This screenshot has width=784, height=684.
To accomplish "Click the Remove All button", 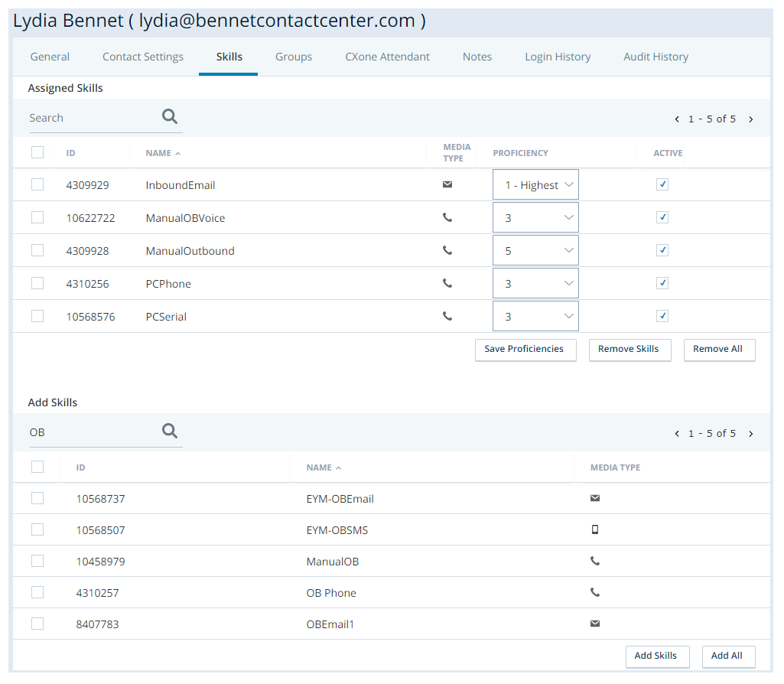I will point(720,350).
